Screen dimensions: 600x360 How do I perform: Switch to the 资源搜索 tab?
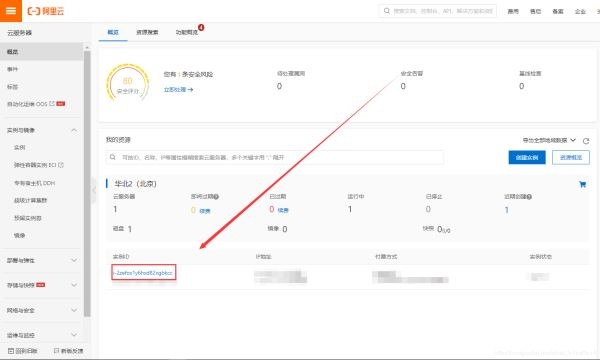click(147, 32)
